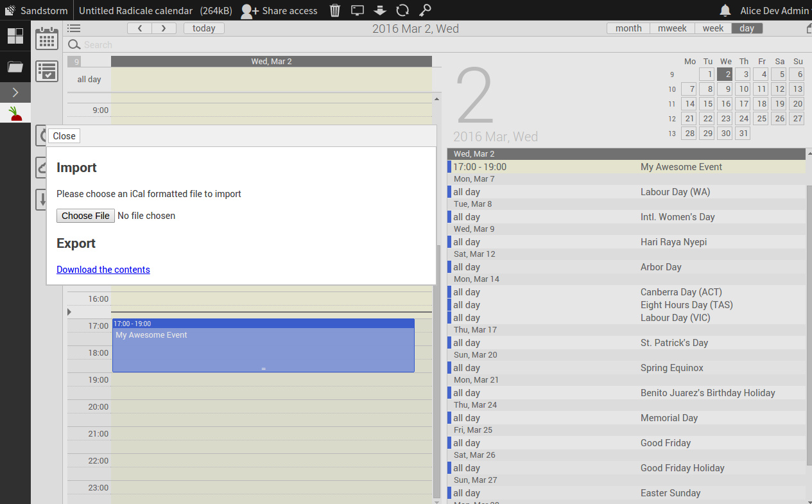Switch to the week view tab
This screenshot has height=504, width=812.
click(x=713, y=28)
